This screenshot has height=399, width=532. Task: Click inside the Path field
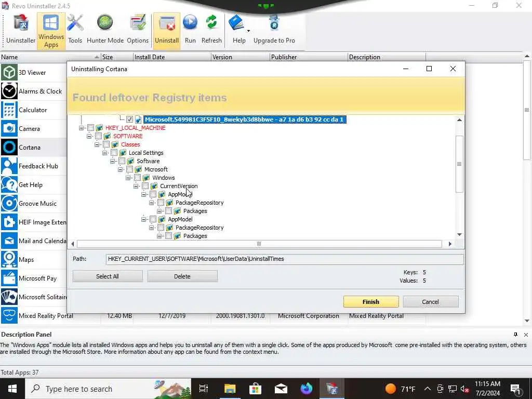click(284, 259)
